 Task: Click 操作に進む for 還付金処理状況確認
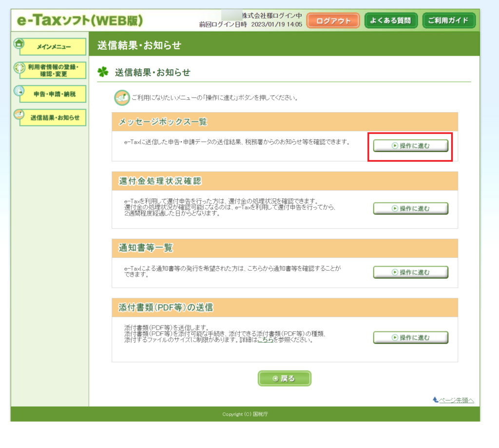coord(410,209)
